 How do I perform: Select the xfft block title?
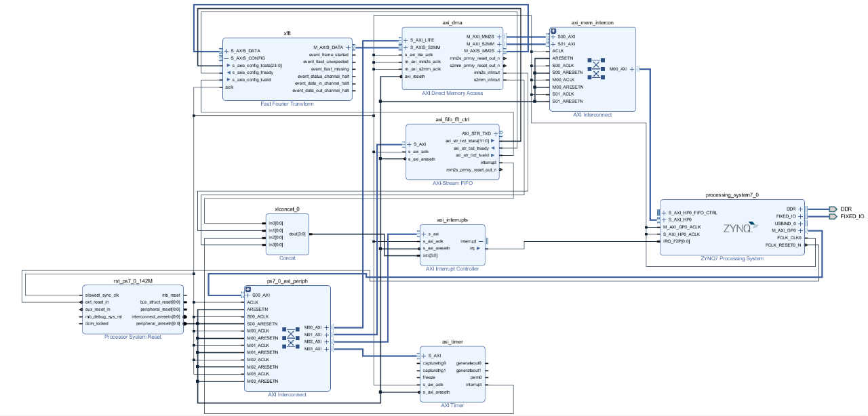pos(288,33)
